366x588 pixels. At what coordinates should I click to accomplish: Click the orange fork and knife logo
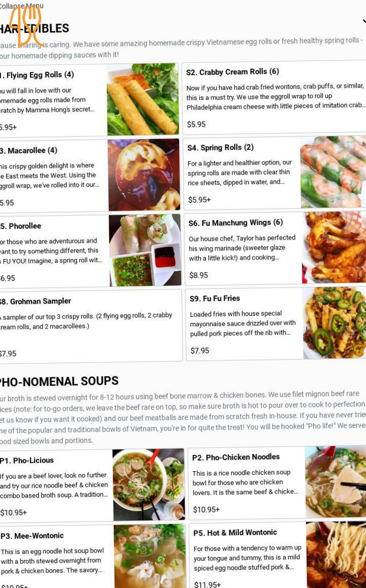pyautogui.click(x=25, y=25)
